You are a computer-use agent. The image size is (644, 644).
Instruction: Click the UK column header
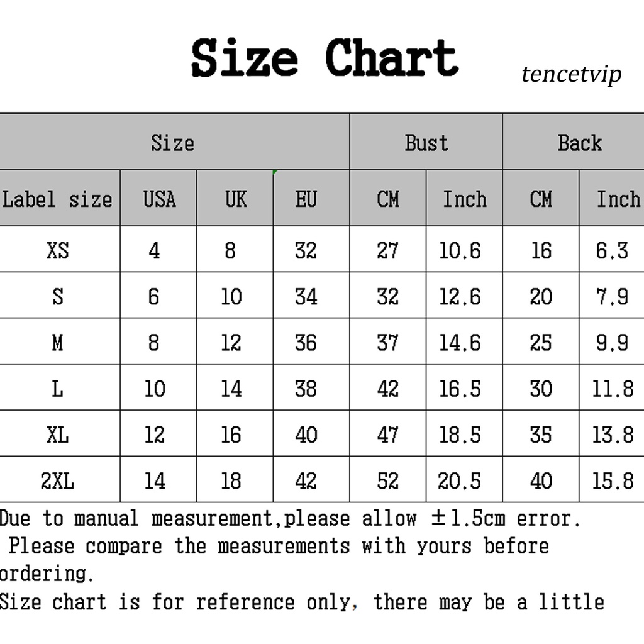point(235,199)
